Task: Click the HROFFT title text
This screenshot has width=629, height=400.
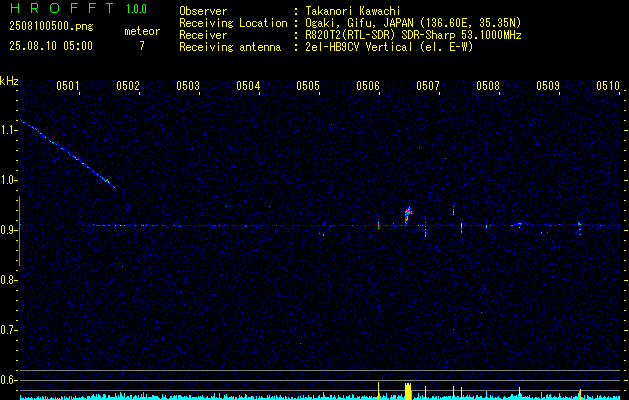Action: pyautogui.click(x=62, y=8)
